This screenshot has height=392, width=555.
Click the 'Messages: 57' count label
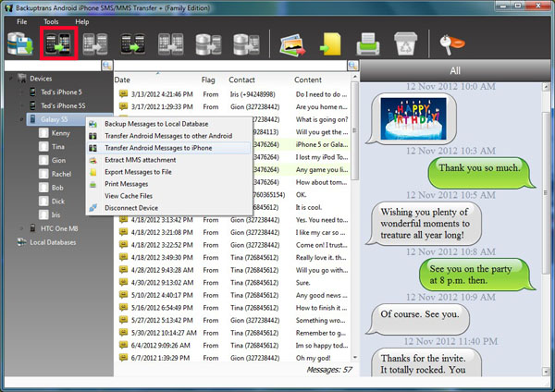click(x=329, y=370)
